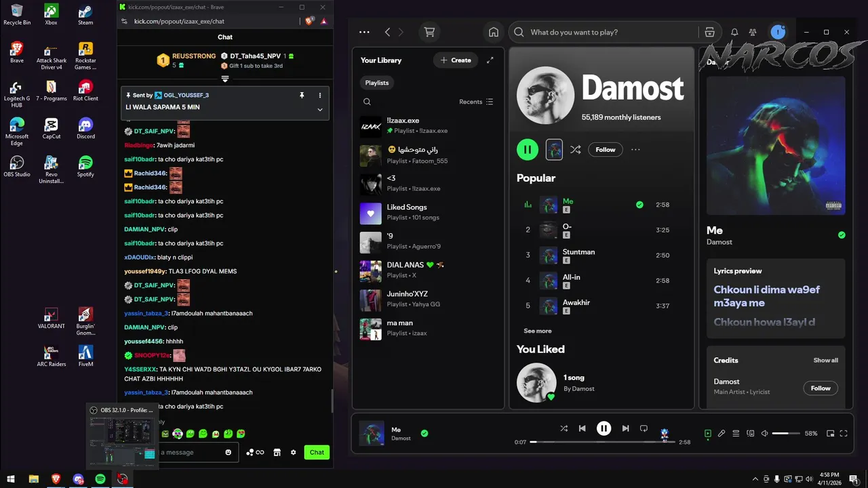Expand See more popular tracks
The image size is (868, 488).
(x=538, y=331)
